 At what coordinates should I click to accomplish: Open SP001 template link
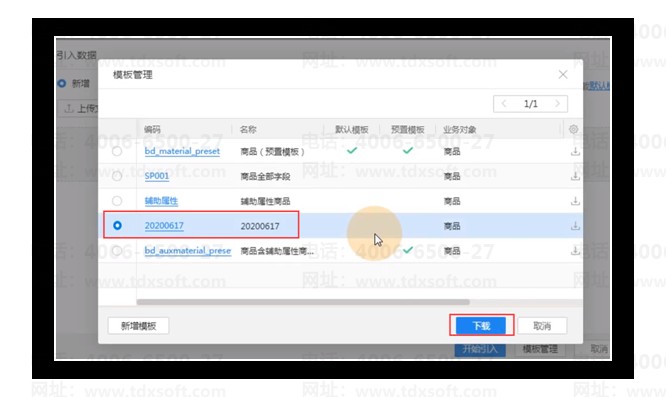[157, 176]
